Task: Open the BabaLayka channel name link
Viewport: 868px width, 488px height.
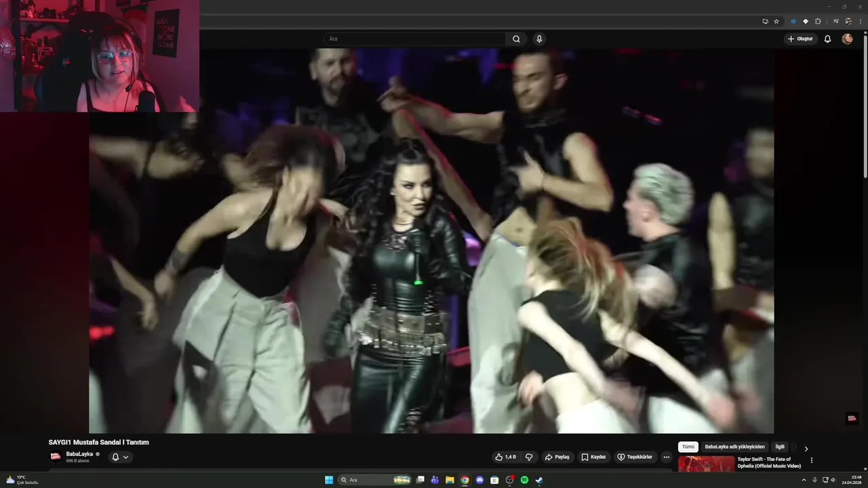Action: (79, 454)
